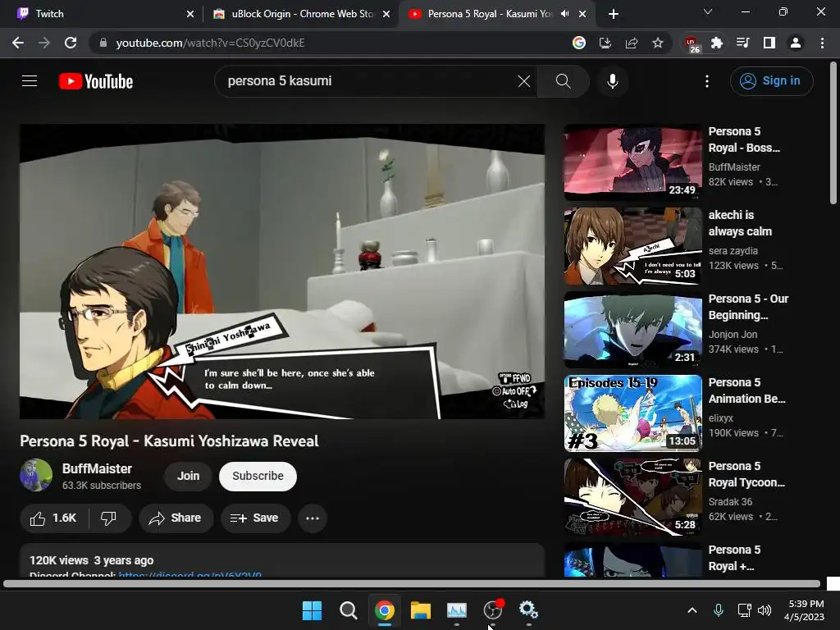This screenshot has width=840, height=630.
Task: Clear the search box with the X icon
Action: 524,81
